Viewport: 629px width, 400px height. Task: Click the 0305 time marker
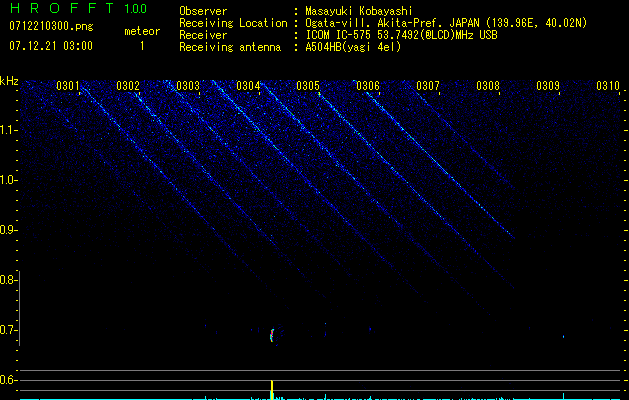(x=308, y=86)
